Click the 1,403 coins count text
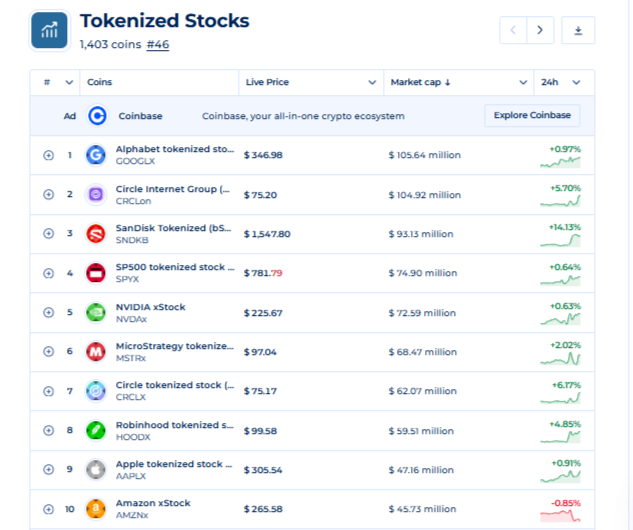Viewport: 633px width, 530px height. [x=111, y=44]
